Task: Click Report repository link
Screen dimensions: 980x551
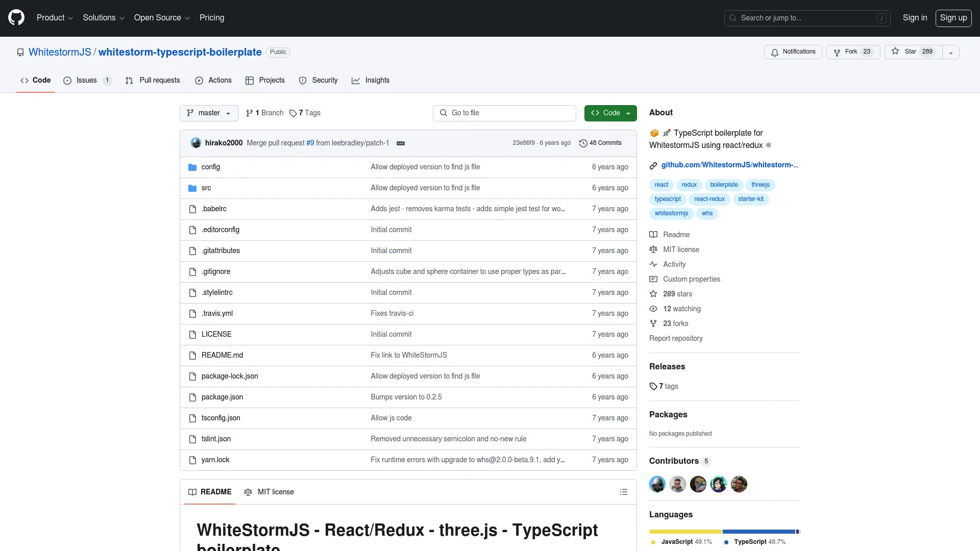Action: point(676,339)
